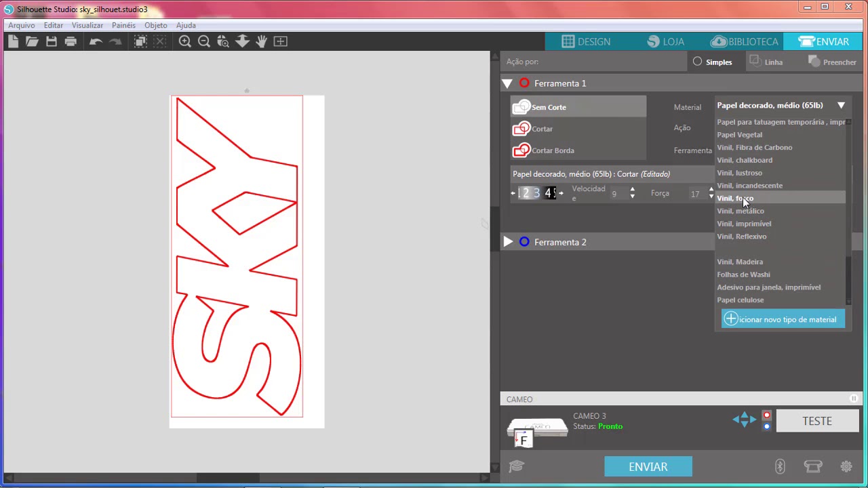Image resolution: width=868 pixels, height=488 pixels.
Task: Zoom in with the magnifier plus icon
Action: tap(184, 41)
